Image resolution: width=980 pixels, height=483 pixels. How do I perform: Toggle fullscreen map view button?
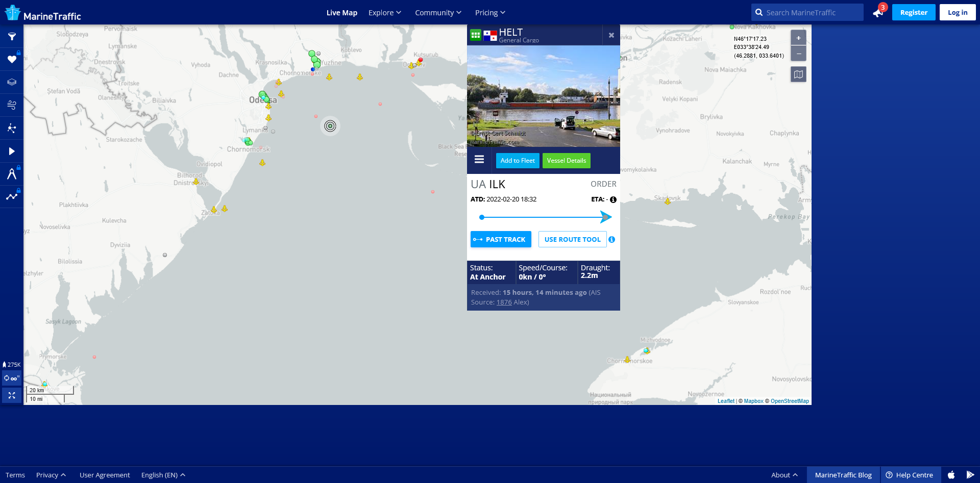click(x=12, y=395)
